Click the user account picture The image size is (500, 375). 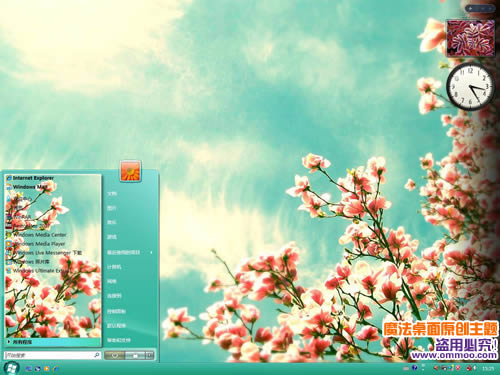pos(130,171)
